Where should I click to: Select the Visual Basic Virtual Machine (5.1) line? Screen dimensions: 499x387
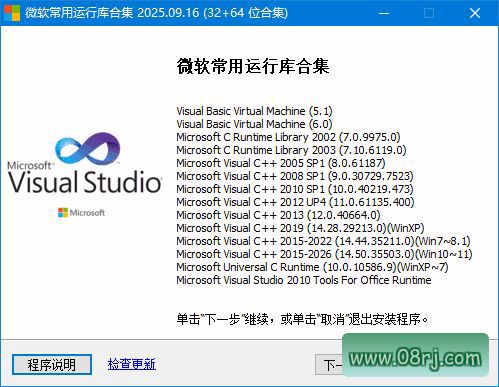click(254, 111)
